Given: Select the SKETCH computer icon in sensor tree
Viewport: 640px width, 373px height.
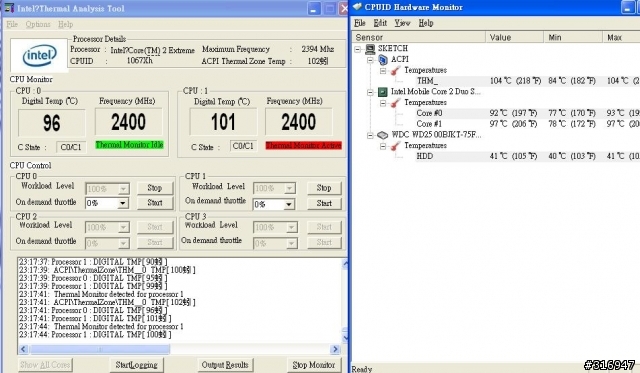Looking at the screenshot, I should click(x=370, y=49).
